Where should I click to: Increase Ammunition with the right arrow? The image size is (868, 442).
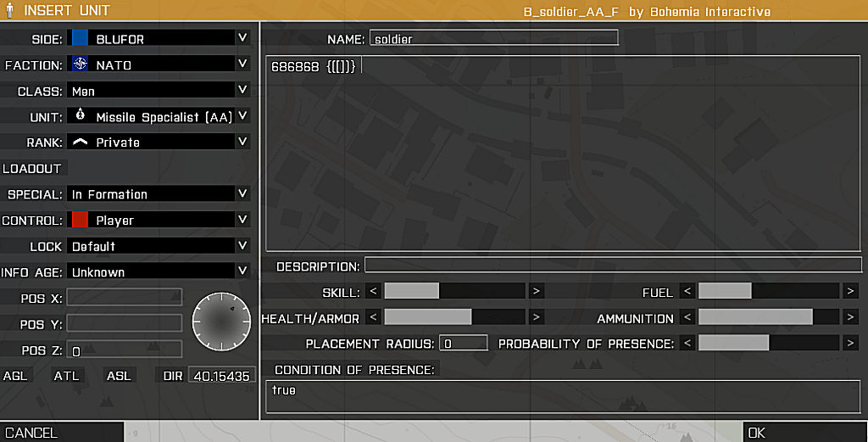pyautogui.click(x=850, y=316)
